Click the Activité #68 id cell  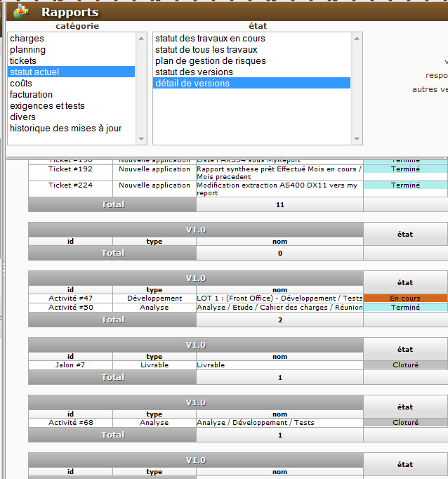(x=70, y=423)
